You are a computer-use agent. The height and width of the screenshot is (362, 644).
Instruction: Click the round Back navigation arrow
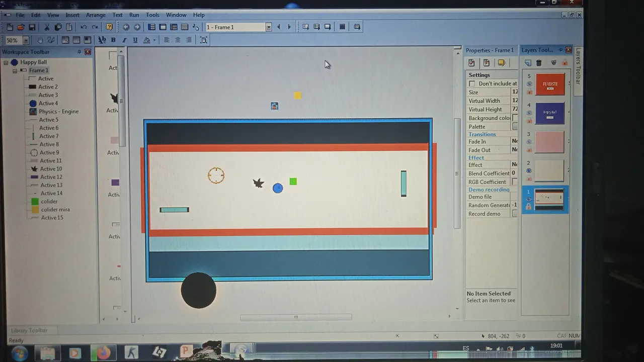[x=126, y=27]
